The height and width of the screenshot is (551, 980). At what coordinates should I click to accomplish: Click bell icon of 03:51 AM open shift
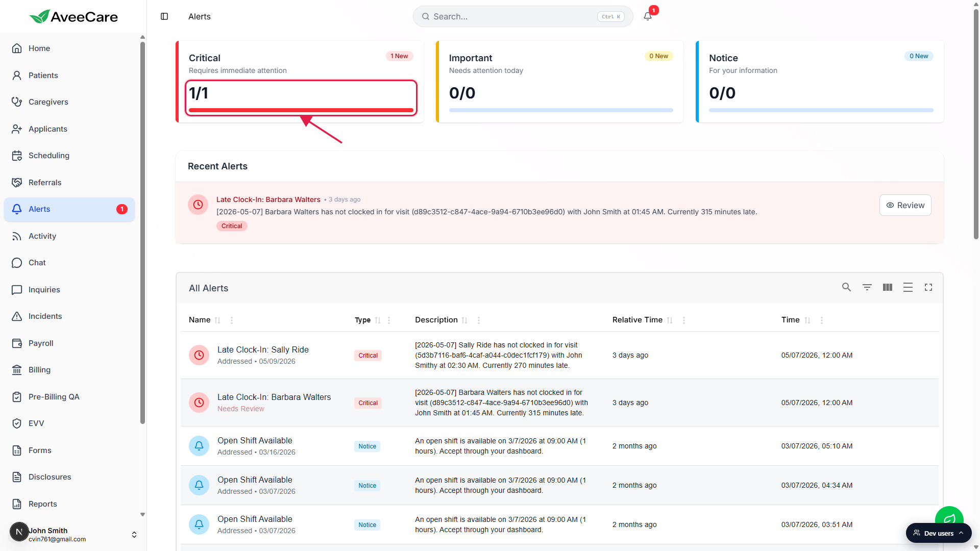pos(199,524)
